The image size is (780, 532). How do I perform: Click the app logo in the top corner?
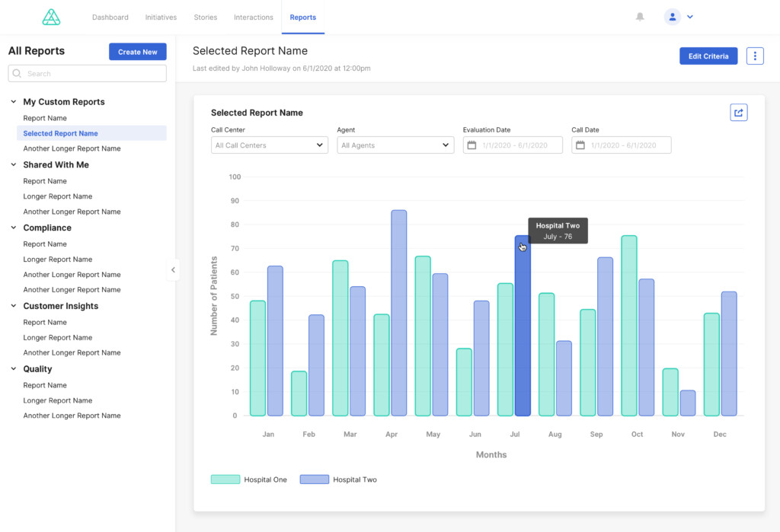click(51, 16)
